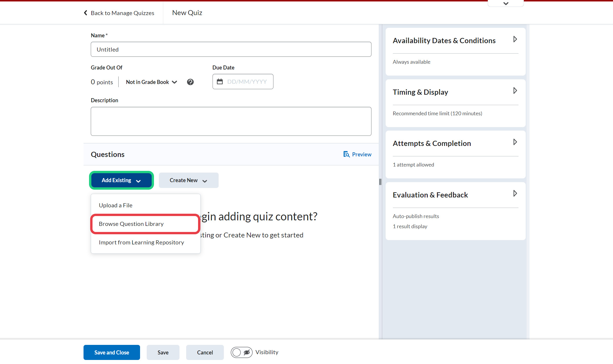Expand the Evaluation & Feedback panel arrow
Viewport: 613px width, 364px height.
pyautogui.click(x=515, y=193)
